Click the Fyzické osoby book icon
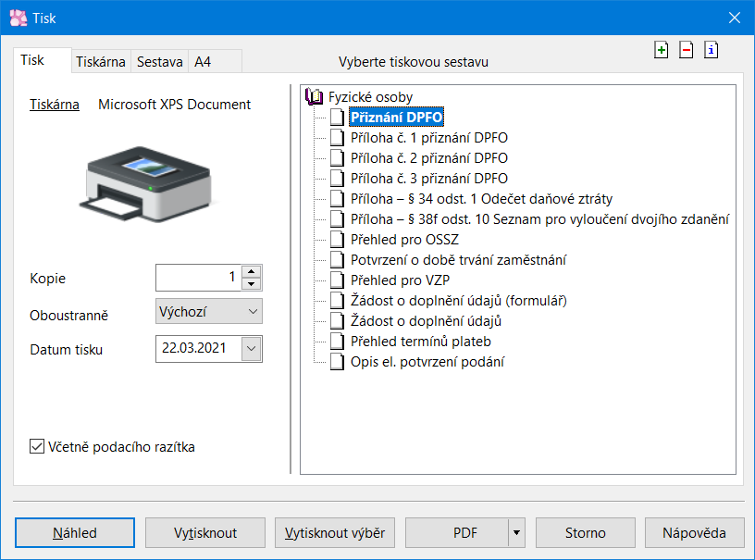 click(x=315, y=97)
